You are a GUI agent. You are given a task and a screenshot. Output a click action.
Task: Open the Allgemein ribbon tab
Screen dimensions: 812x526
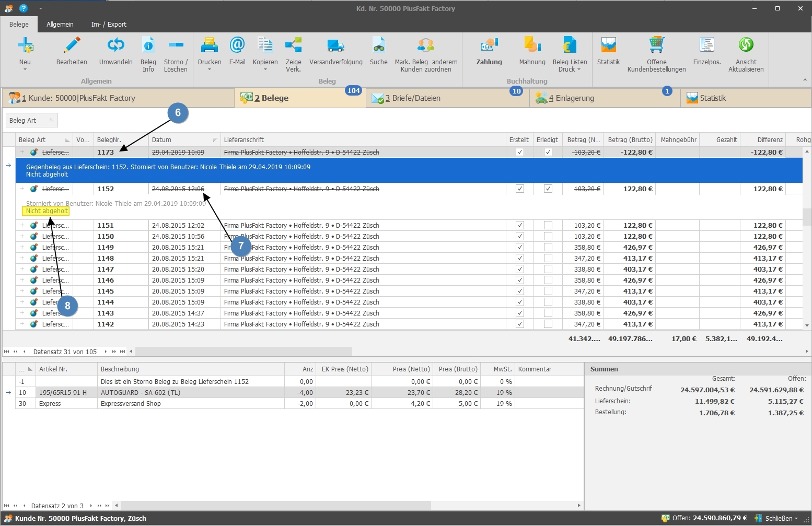(60, 24)
